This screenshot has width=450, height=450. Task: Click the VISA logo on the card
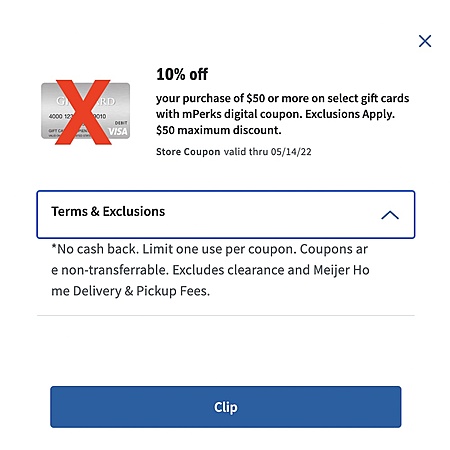pyautogui.click(x=118, y=131)
